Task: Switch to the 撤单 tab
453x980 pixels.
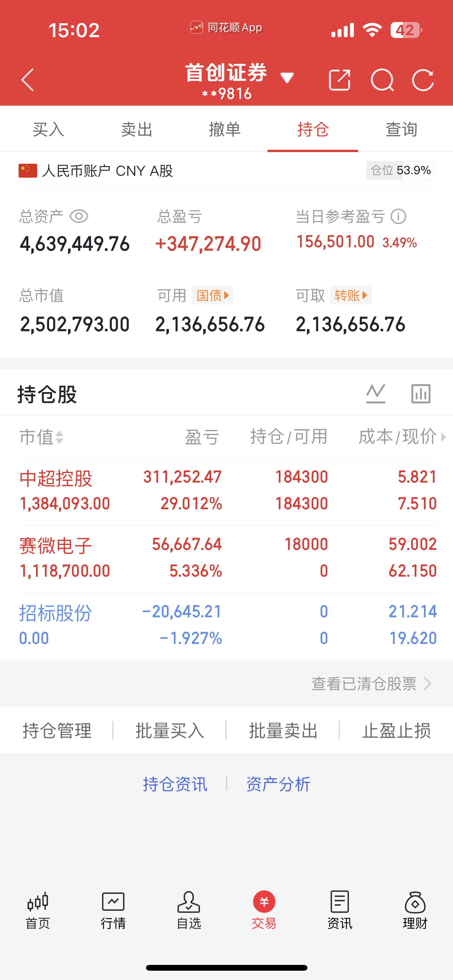Action: 225,129
